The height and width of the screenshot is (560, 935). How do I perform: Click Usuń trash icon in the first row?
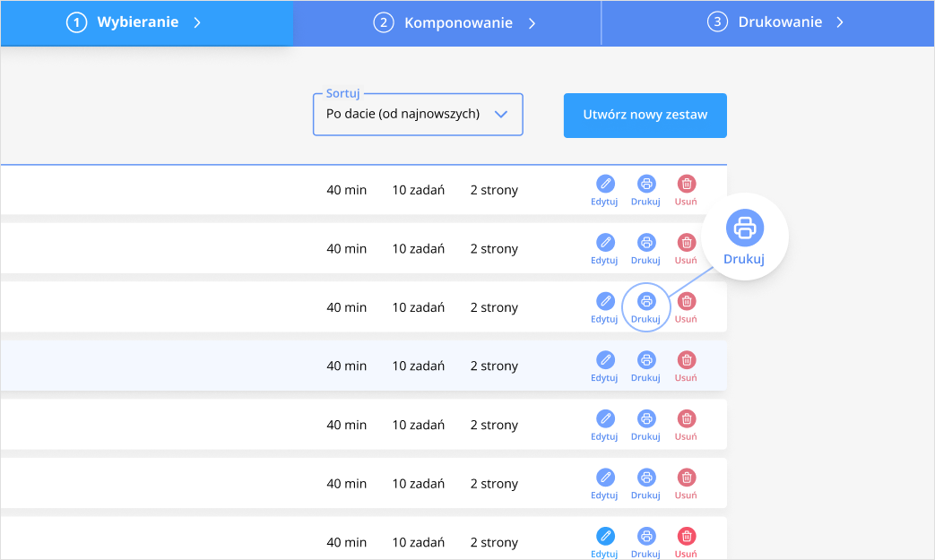pos(687,184)
